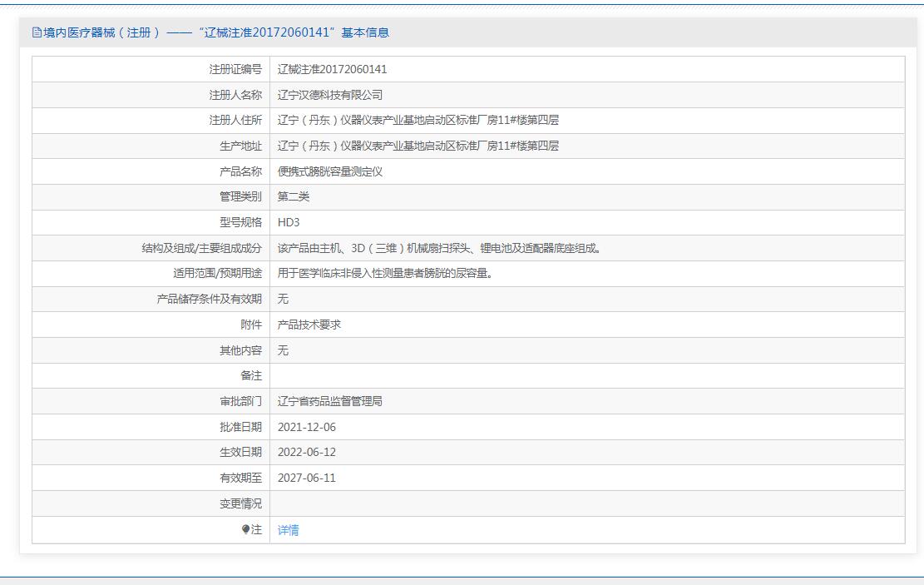Click the 产品储存条件及有效期 label

point(210,299)
